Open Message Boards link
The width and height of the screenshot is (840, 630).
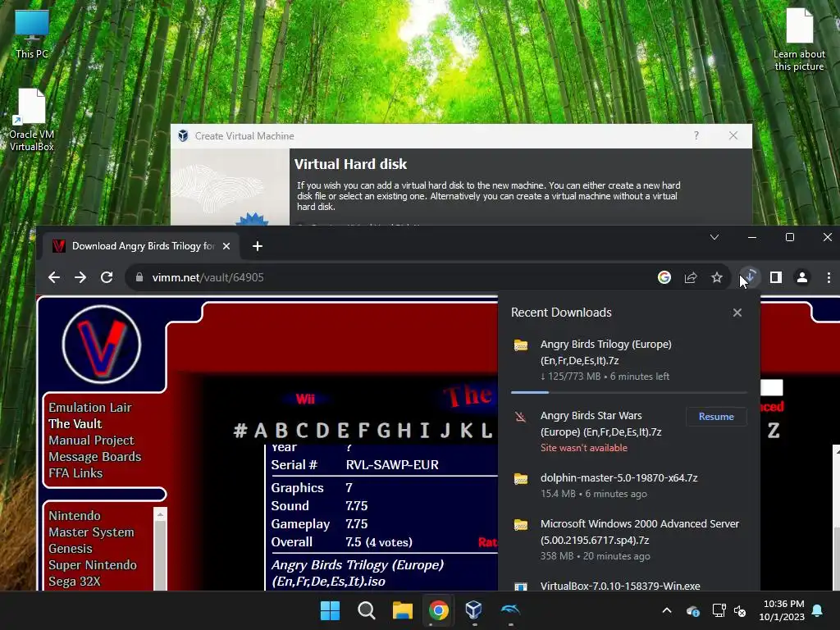coord(95,457)
